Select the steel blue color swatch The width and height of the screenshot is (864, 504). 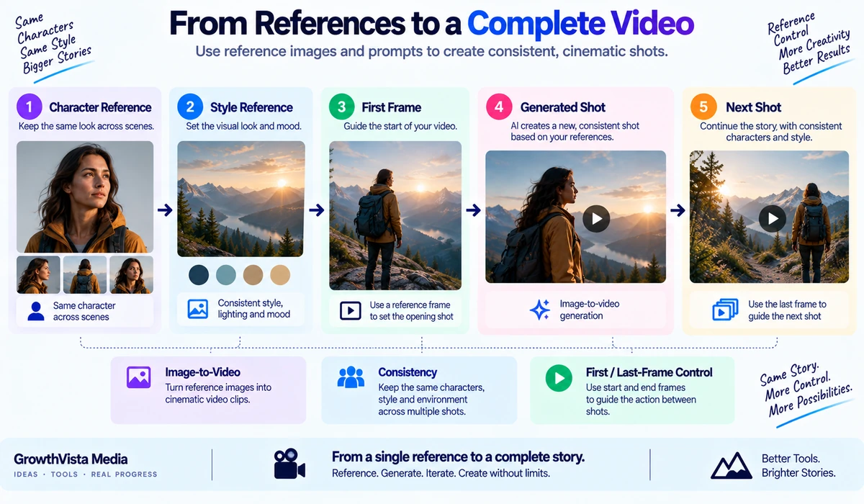click(x=226, y=274)
